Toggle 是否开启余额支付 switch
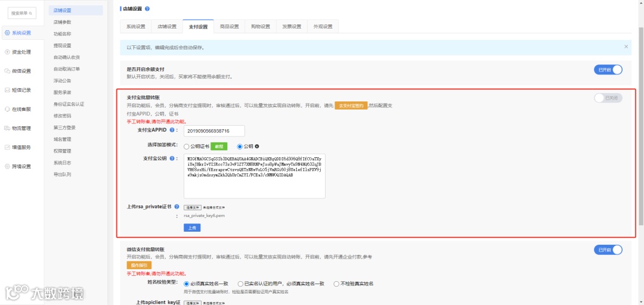This screenshot has height=305, width=644. 608,70
